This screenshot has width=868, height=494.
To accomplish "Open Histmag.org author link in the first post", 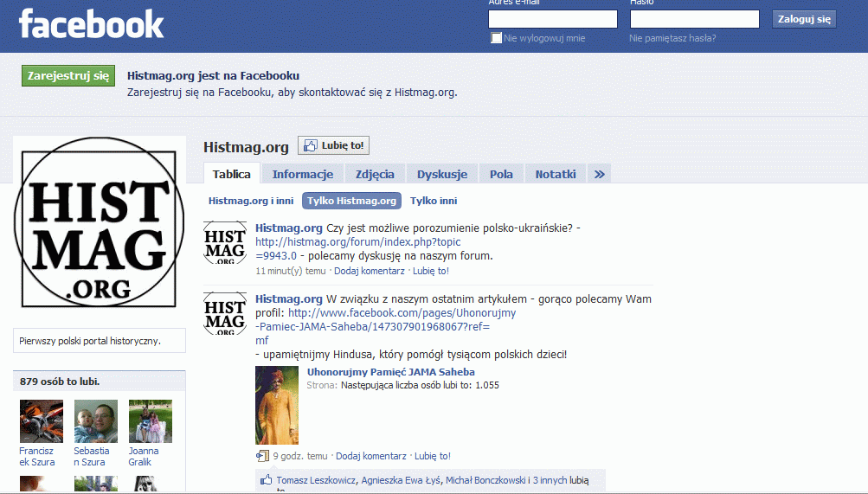I will point(288,228).
